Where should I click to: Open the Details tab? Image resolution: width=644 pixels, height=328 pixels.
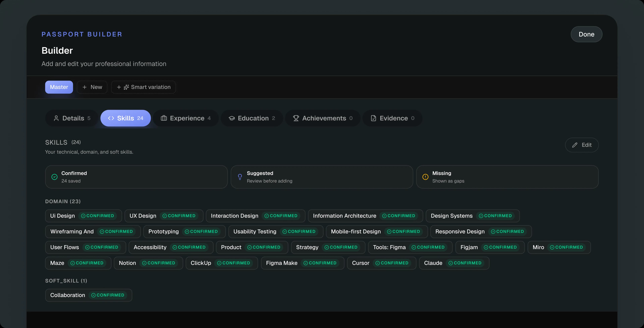coord(72,118)
